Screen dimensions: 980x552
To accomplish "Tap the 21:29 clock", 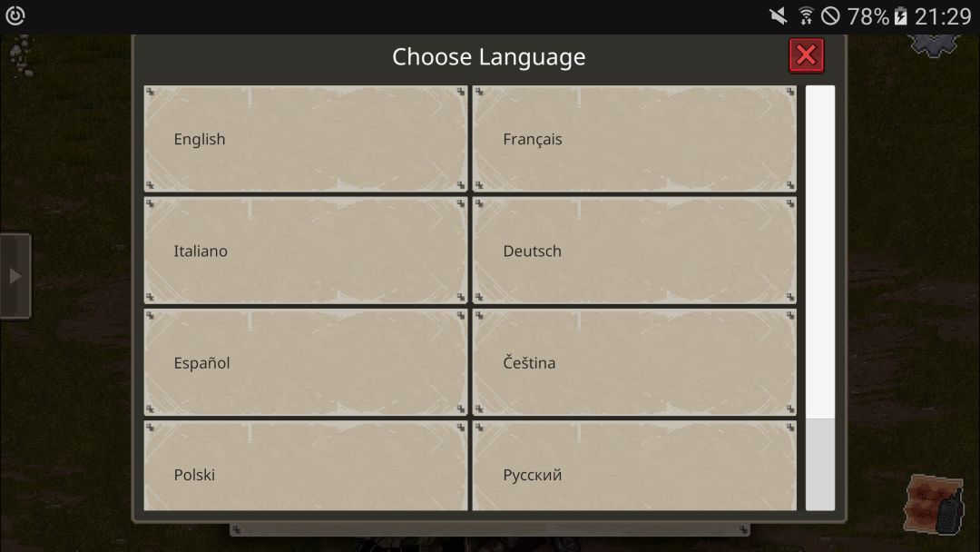I will (943, 15).
